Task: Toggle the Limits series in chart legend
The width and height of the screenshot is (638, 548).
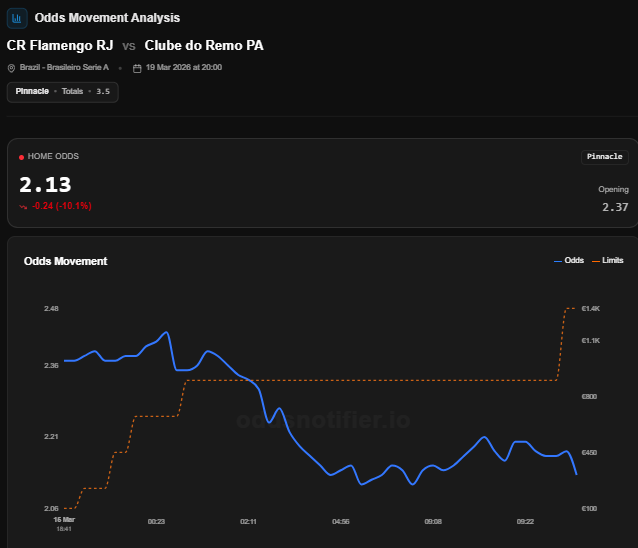Action: [x=607, y=260]
